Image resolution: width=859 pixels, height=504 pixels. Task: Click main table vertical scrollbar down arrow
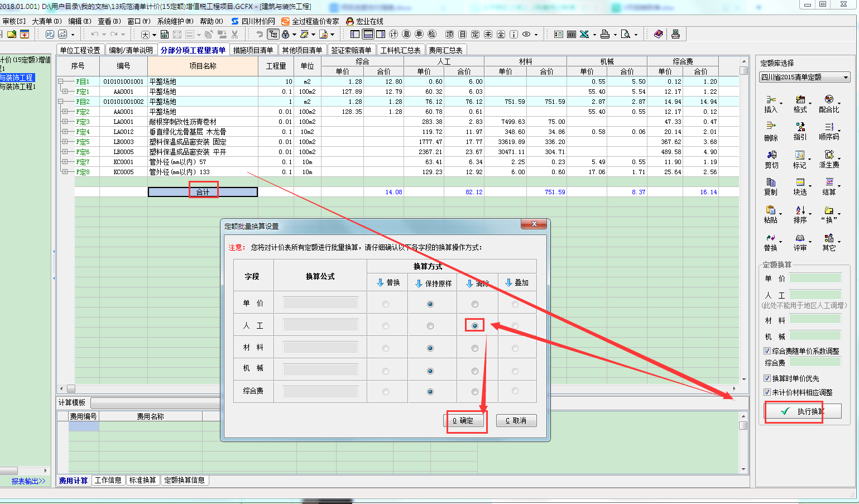tap(743, 379)
